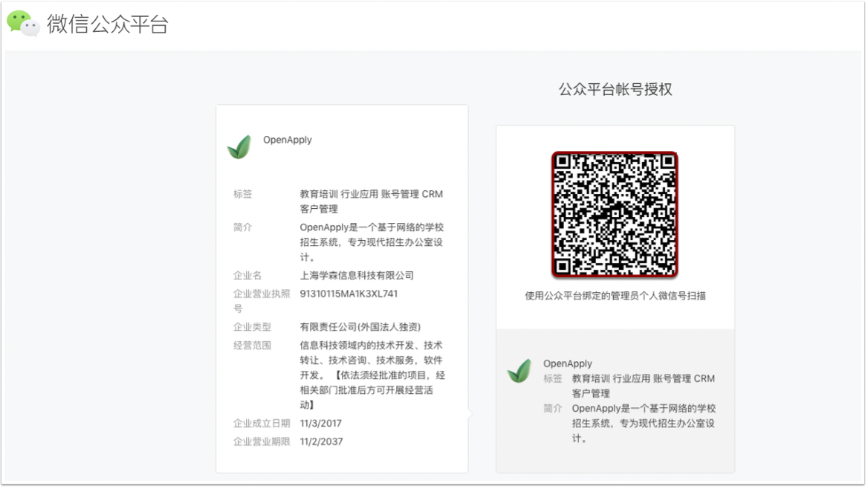Select OpenApply name in left info card
Viewport: 868px width, 489px height.
[288, 140]
